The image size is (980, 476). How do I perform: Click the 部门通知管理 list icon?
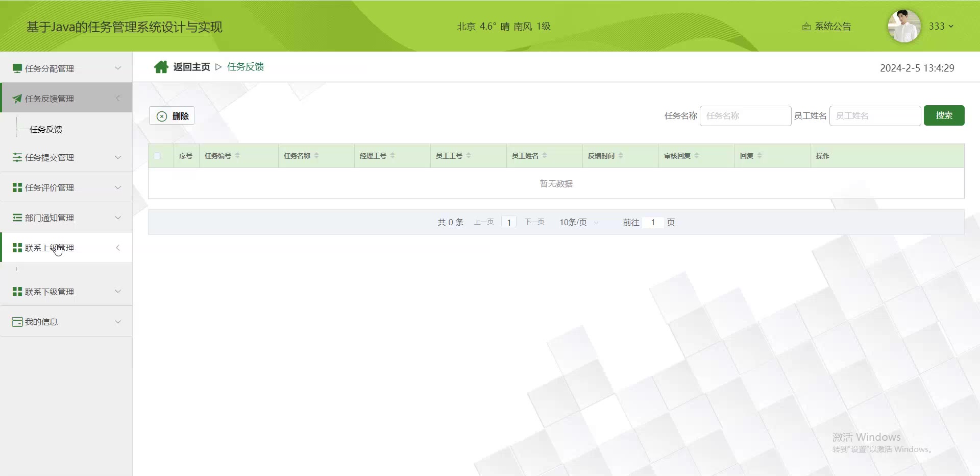click(x=17, y=218)
